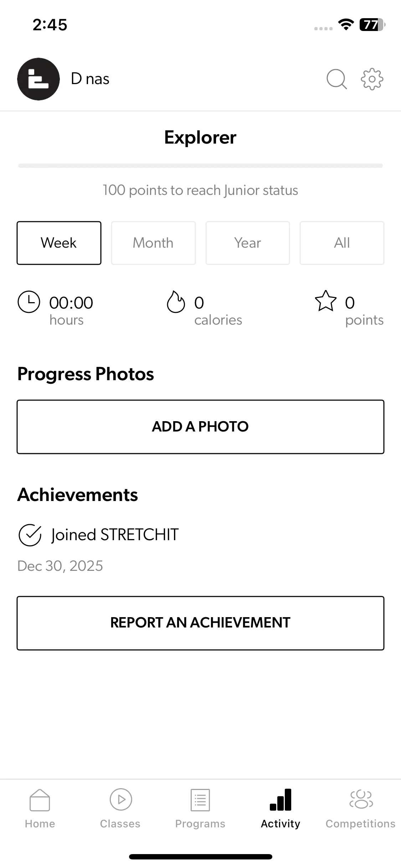401x868 pixels.
Task: Open the Programs tab
Action: [x=200, y=808]
